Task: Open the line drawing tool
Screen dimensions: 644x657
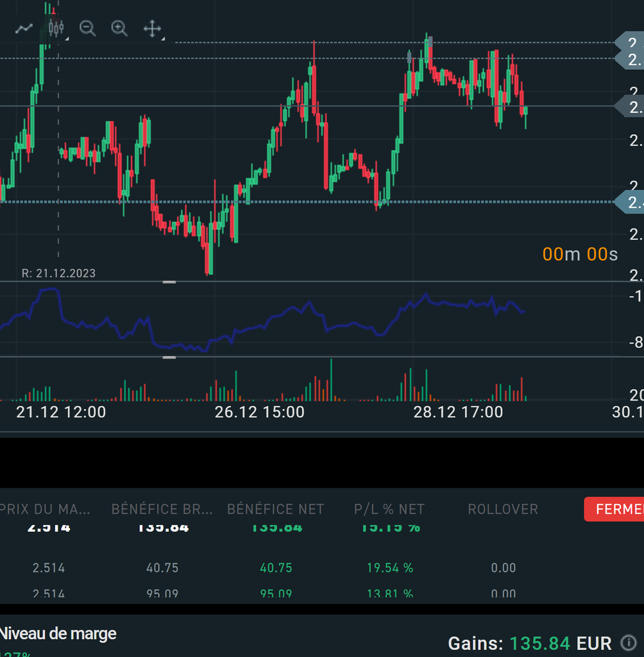Action: 24,28
